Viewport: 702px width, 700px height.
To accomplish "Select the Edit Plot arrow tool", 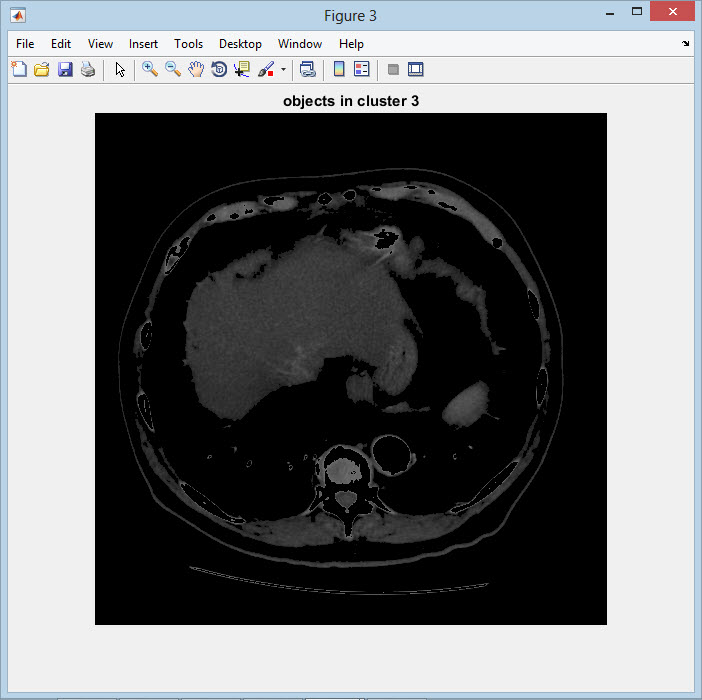I will pyautogui.click(x=120, y=69).
